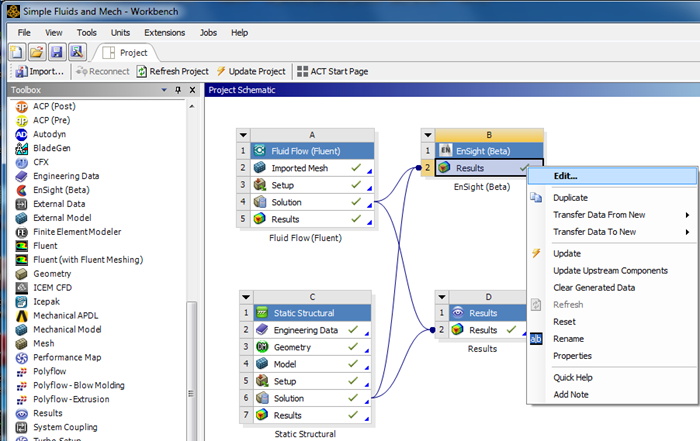Screen dimensions: 700x441
Task: Open system A dropdown menu arrow
Action: [243, 135]
